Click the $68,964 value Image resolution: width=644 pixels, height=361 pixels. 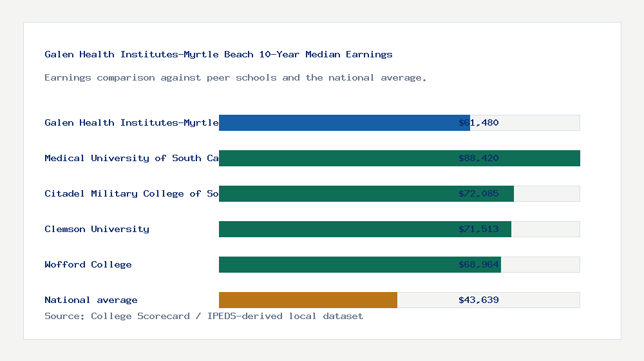point(478,264)
